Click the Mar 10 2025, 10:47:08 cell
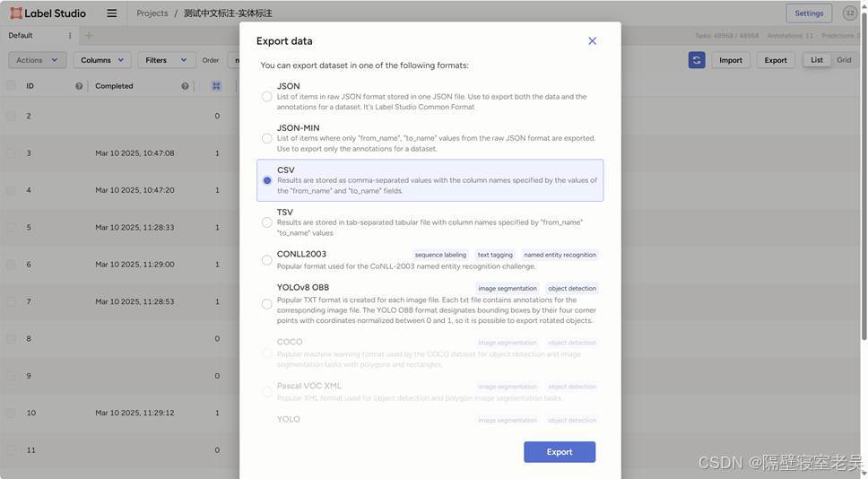Screen dimensions: 868x479 coord(135,152)
